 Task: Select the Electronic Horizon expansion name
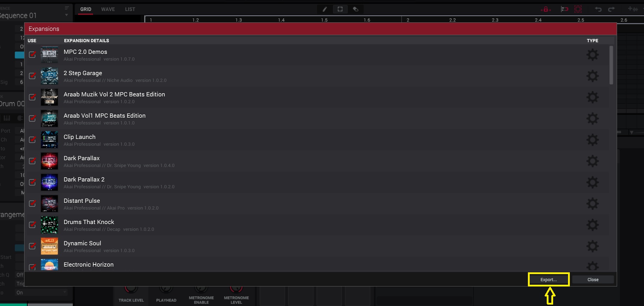pos(89,265)
